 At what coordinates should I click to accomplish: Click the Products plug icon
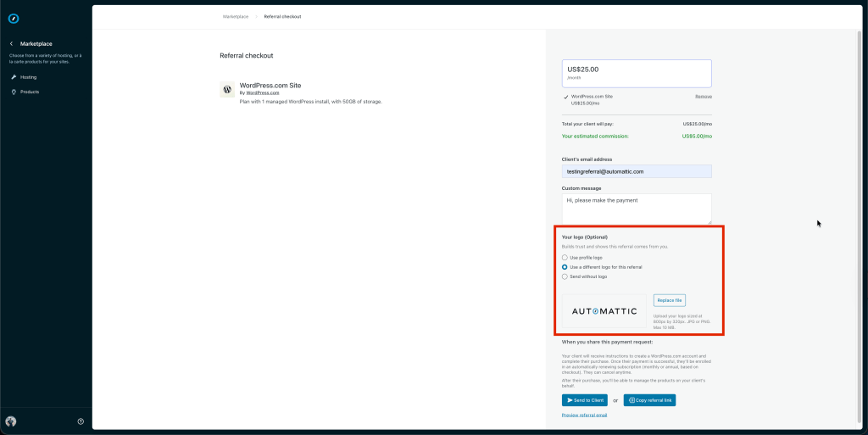[14, 92]
